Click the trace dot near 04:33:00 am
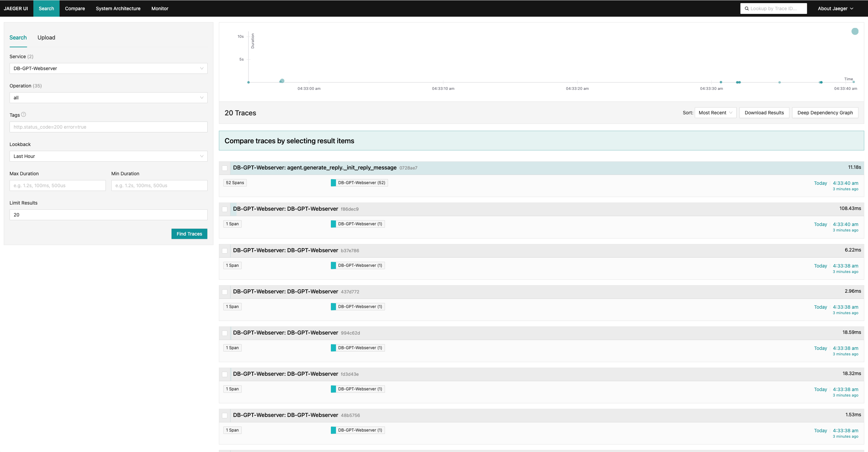Image resolution: width=868 pixels, height=452 pixels. (x=282, y=81)
